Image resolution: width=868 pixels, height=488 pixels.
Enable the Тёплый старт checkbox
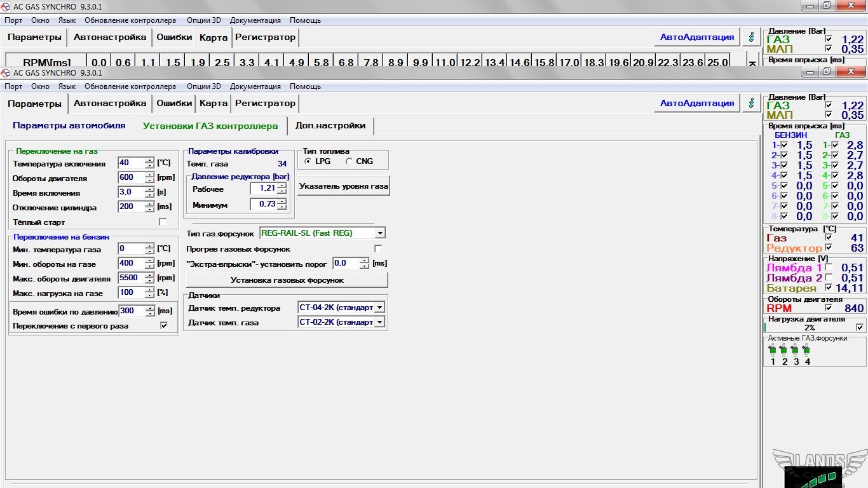tap(163, 222)
